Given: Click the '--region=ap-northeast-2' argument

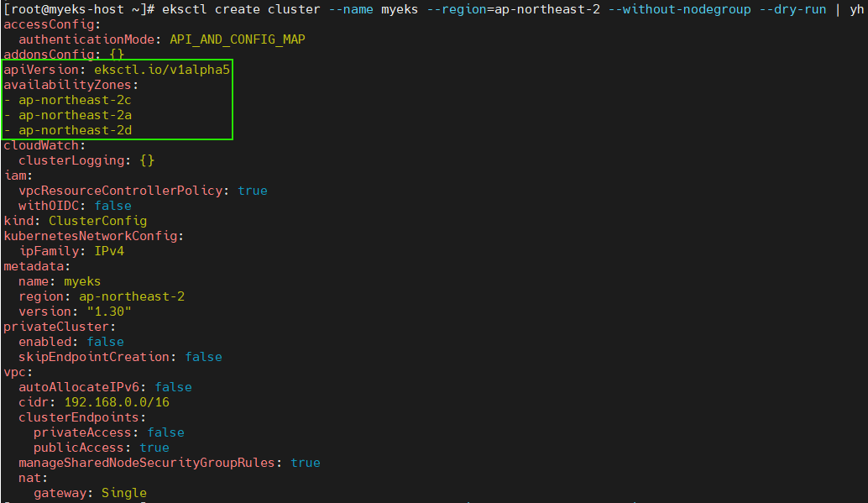Looking at the screenshot, I should point(513,9).
